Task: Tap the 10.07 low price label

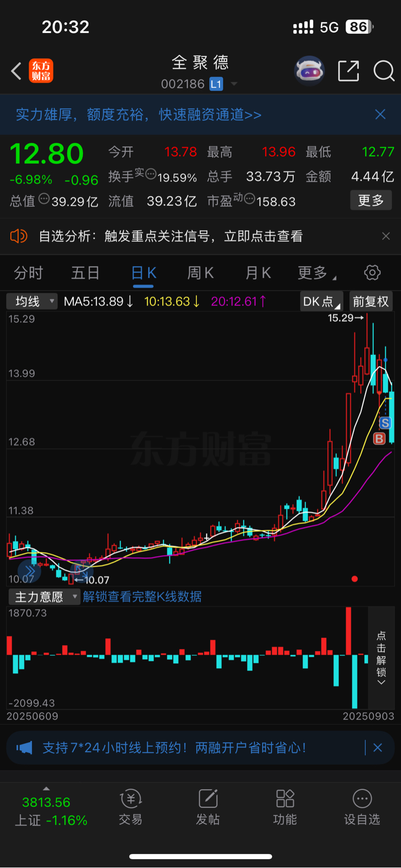Action: (x=92, y=580)
